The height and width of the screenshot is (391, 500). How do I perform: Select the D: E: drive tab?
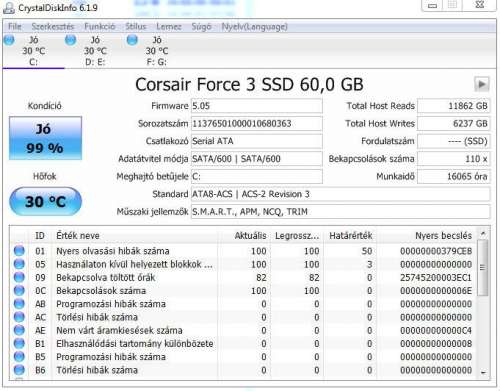click(95, 51)
